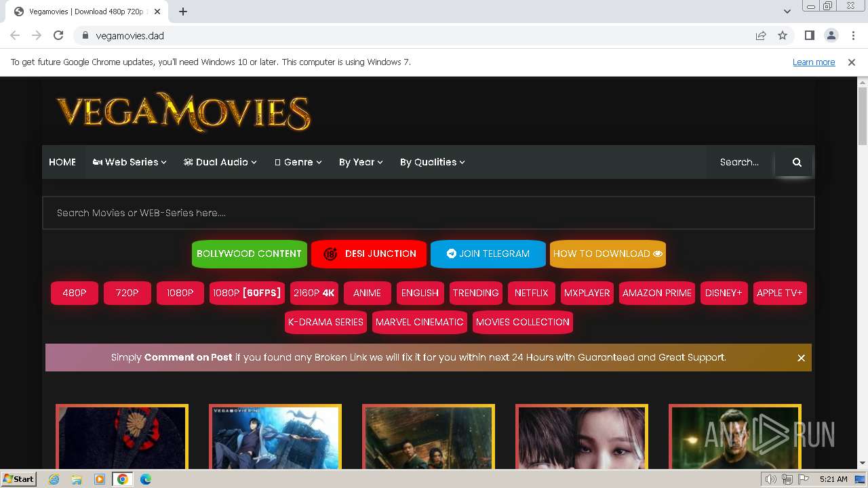This screenshot has width=868, height=488.
Task: Open the Windows Start menu
Action: coord(18,479)
